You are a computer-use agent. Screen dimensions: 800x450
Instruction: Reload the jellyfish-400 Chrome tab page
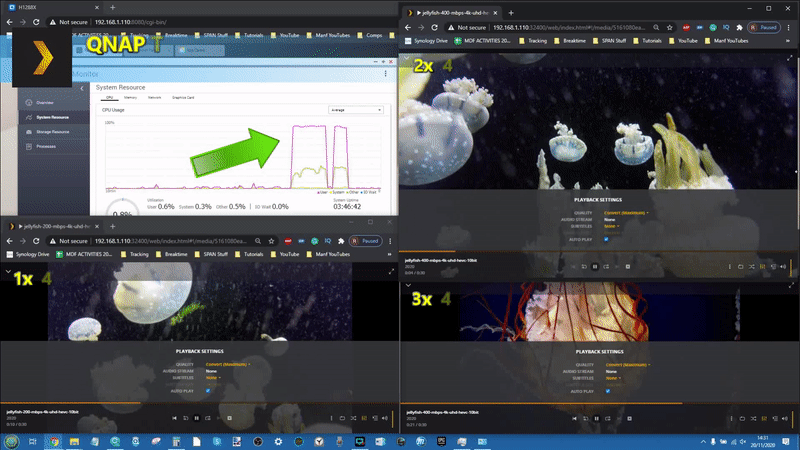pos(434,28)
